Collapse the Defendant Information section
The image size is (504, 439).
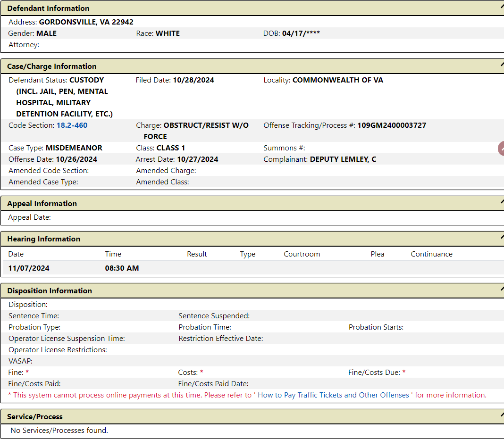(x=502, y=7)
